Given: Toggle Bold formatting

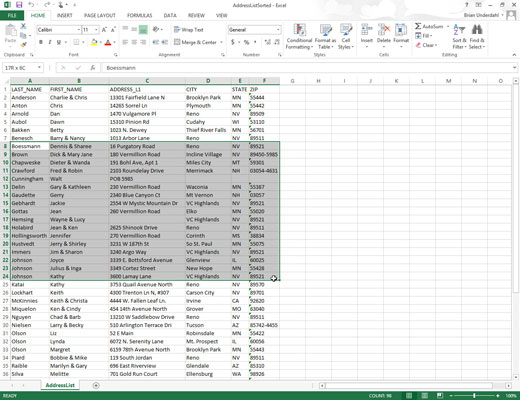Looking at the screenshot, I should coord(41,42).
